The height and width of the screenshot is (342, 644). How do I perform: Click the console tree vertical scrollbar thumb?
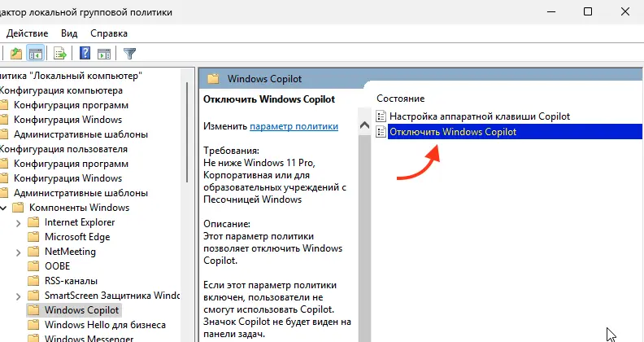coord(188,133)
